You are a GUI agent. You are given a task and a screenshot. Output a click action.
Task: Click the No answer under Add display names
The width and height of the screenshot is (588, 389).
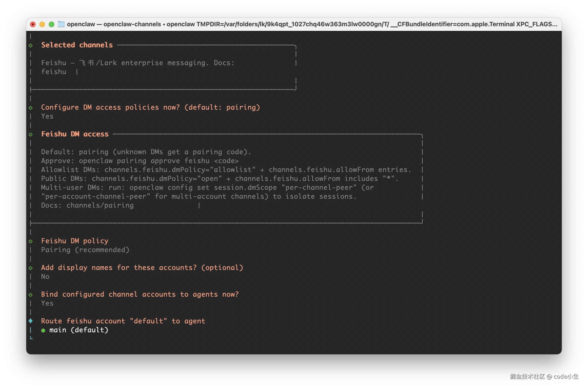pos(45,277)
